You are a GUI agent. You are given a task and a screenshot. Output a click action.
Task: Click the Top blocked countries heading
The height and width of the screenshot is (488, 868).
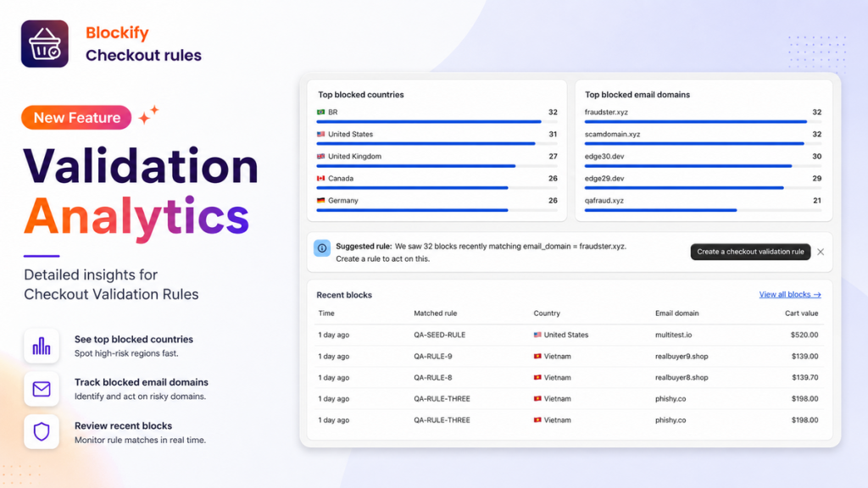coord(361,95)
